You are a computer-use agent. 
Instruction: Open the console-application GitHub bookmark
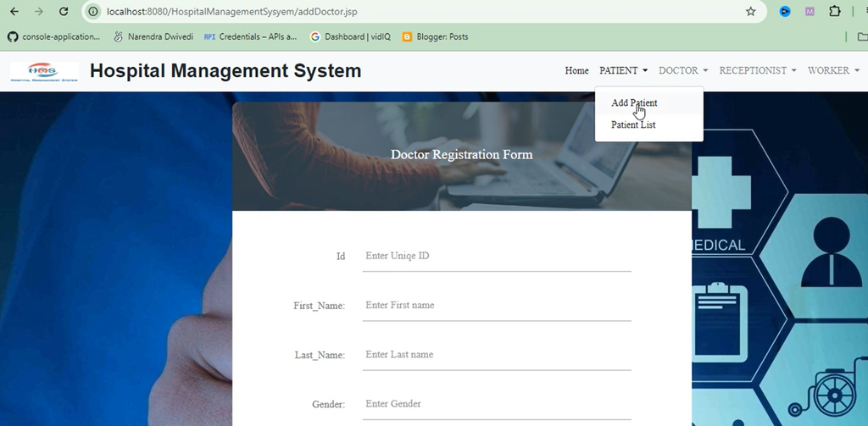click(53, 36)
